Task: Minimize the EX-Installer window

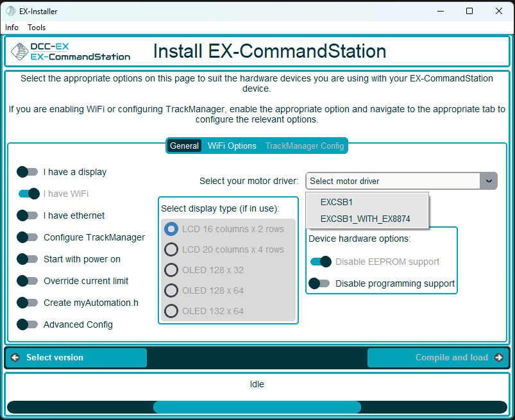Action: tap(441, 11)
